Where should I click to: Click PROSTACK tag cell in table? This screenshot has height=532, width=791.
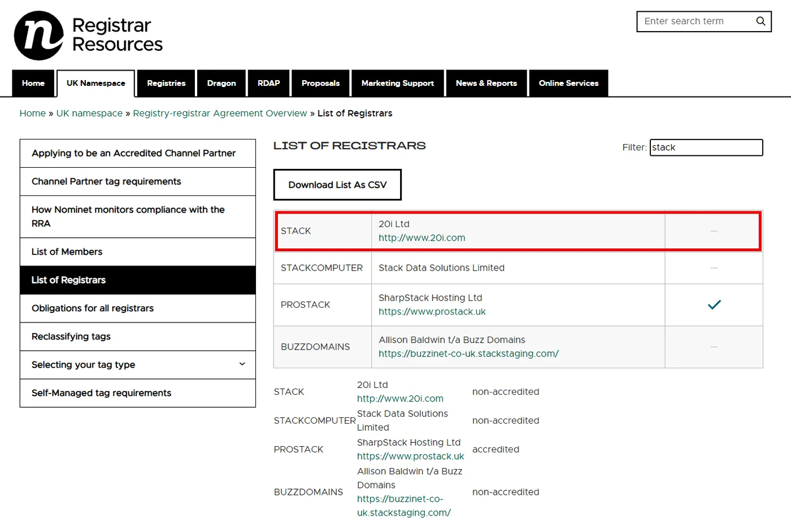pyautogui.click(x=323, y=305)
